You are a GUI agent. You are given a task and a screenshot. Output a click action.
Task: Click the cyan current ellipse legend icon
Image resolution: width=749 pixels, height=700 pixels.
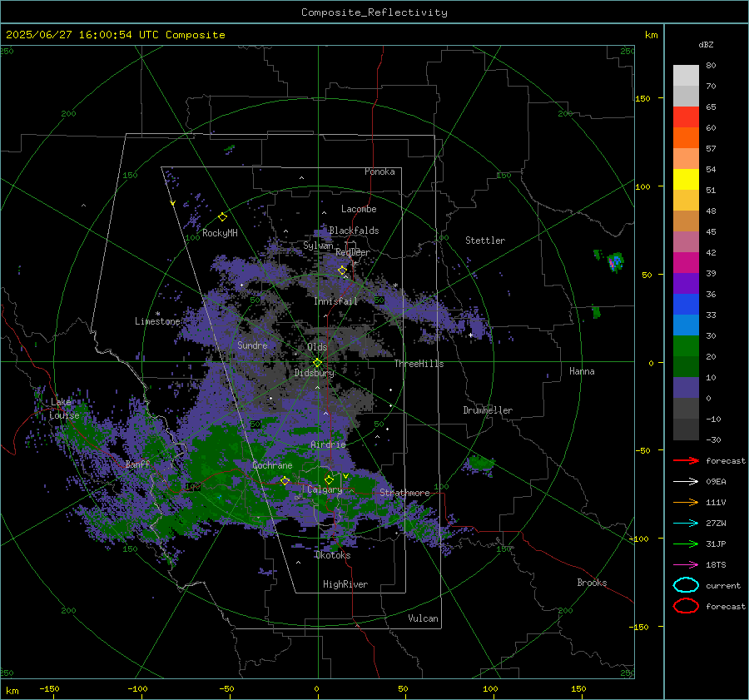click(686, 585)
